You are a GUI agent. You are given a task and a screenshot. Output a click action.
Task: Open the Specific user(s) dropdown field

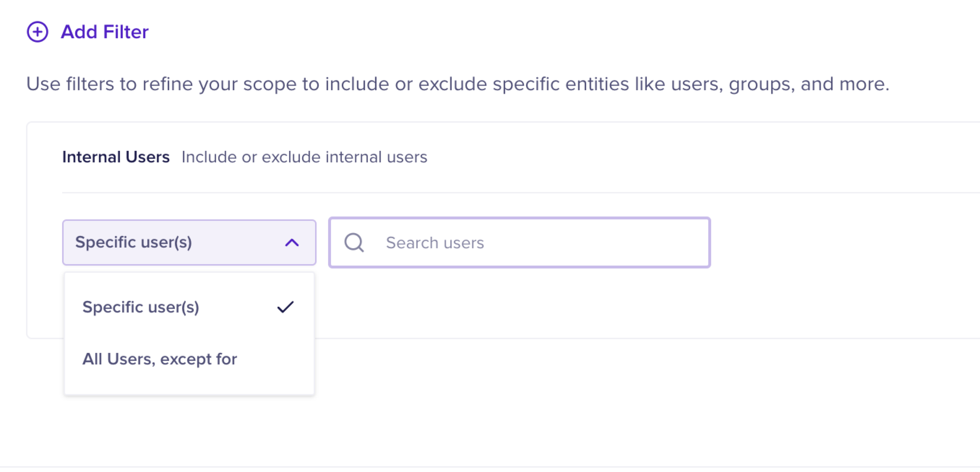(171, 242)
